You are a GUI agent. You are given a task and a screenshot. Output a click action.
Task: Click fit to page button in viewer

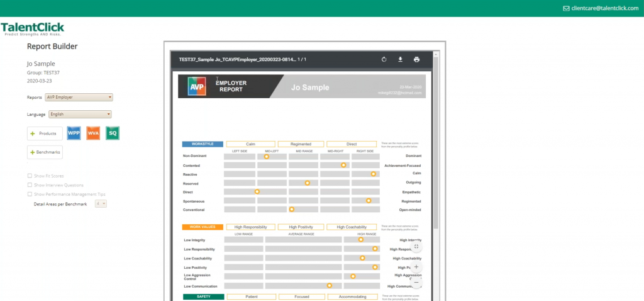pos(416,247)
